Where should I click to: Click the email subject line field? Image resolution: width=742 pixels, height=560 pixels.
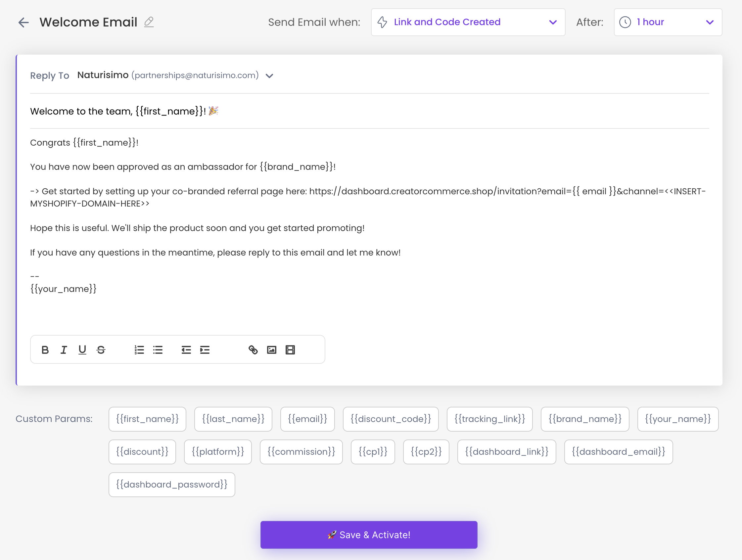(369, 111)
